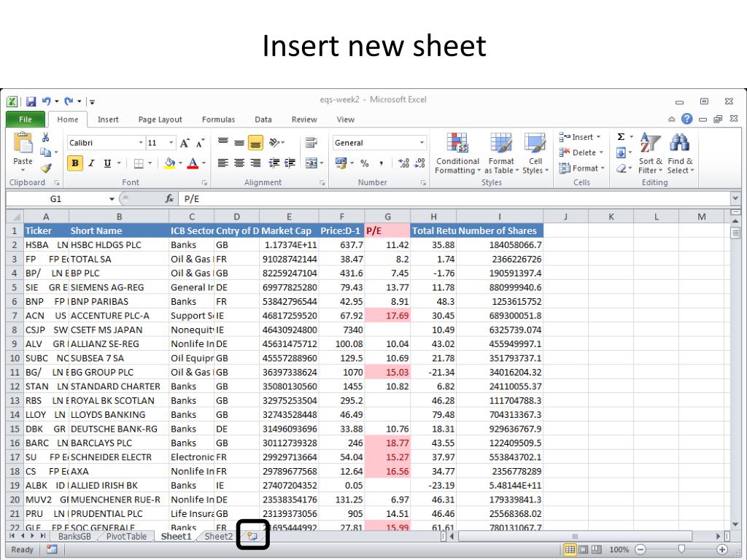Open Find & Select binoculars
This screenshot has width=747, height=560.
(x=681, y=153)
